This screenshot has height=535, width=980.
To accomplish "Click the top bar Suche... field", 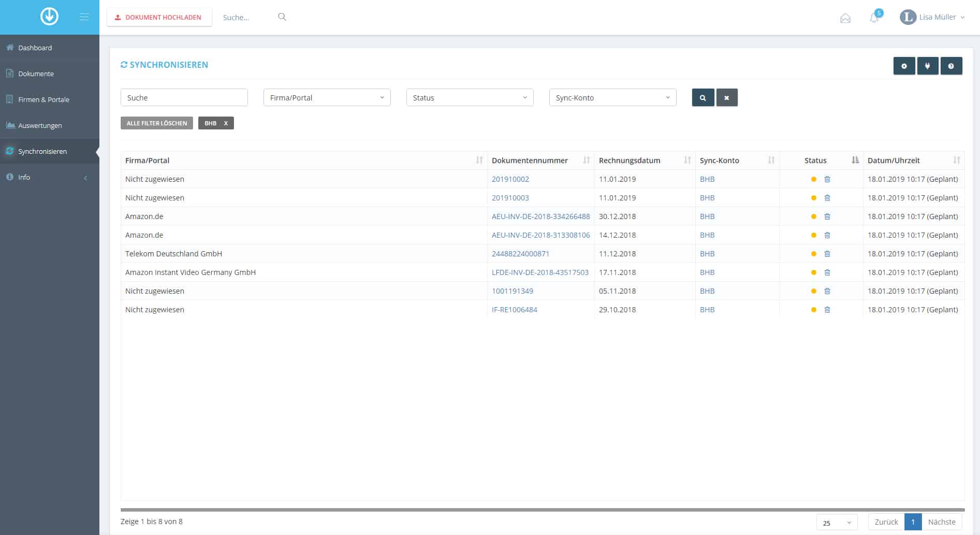I will pyautogui.click(x=247, y=17).
